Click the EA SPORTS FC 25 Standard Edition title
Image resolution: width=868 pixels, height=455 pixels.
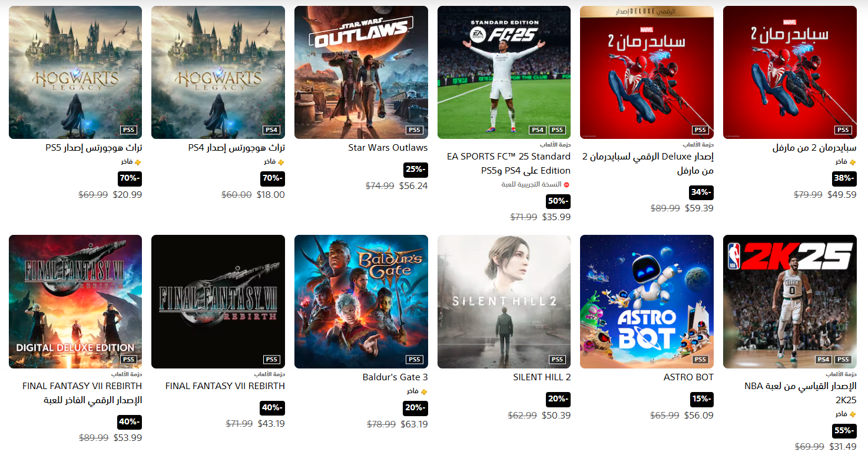click(x=509, y=164)
